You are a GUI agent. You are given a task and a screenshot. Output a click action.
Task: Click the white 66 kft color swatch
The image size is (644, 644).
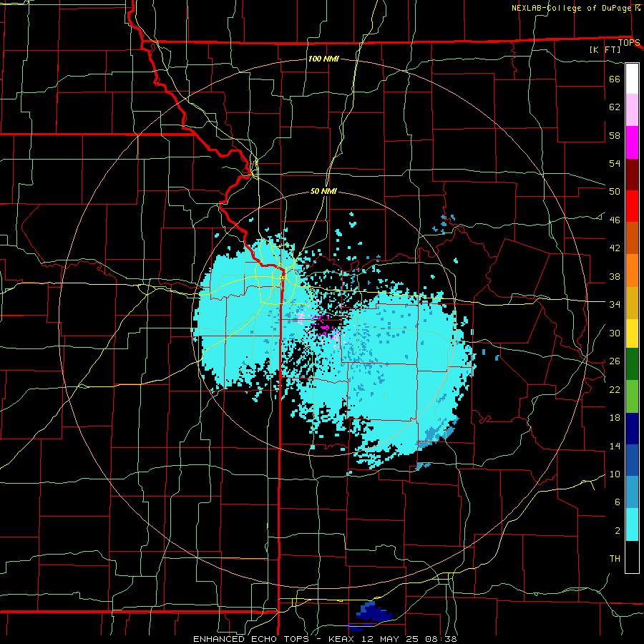[x=632, y=79]
